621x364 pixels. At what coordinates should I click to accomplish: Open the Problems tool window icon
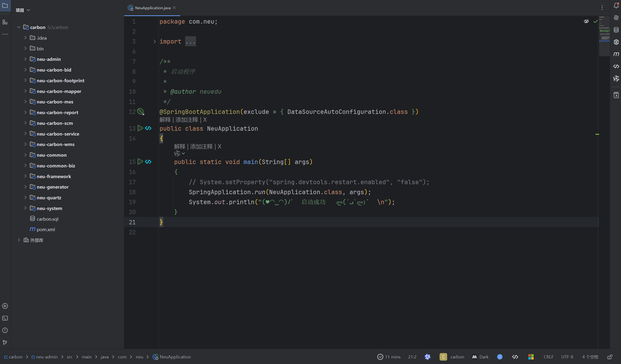click(x=5, y=330)
